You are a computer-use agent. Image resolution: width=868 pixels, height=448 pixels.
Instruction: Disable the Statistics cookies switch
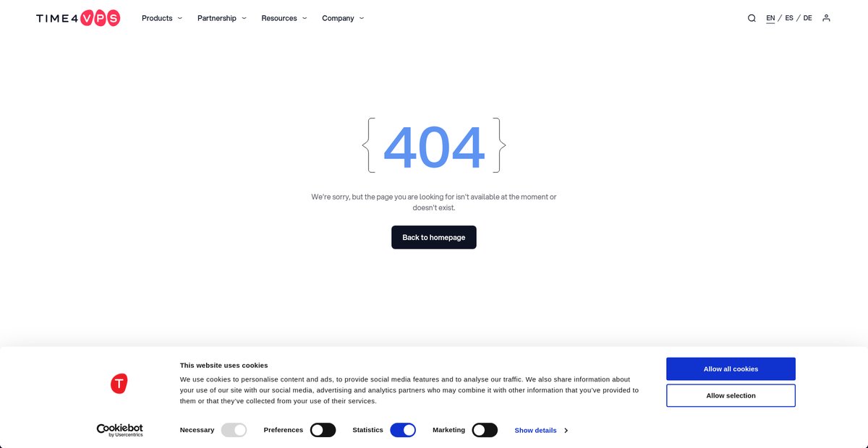pos(403,430)
